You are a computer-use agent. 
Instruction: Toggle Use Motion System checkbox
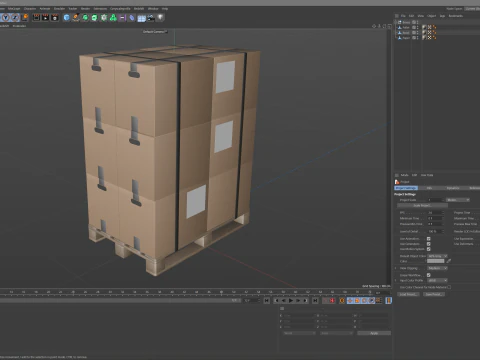[429, 249]
